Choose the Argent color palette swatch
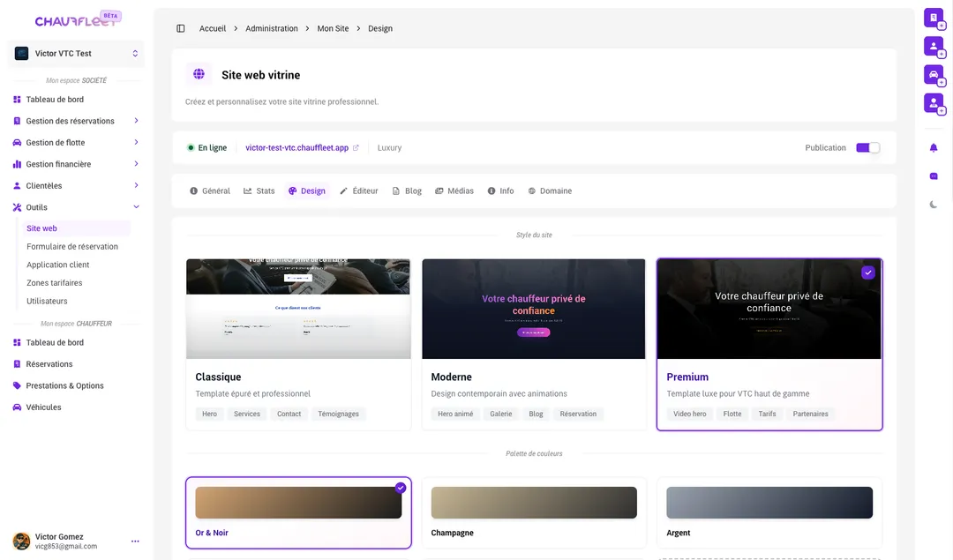The height and width of the screenshot is (560, 953). click(769, 503)
